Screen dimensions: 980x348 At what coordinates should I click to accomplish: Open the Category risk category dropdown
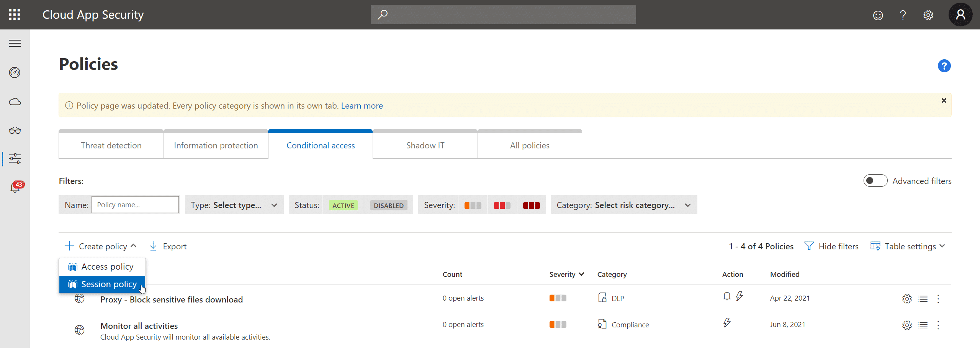[x=624, y=205]
